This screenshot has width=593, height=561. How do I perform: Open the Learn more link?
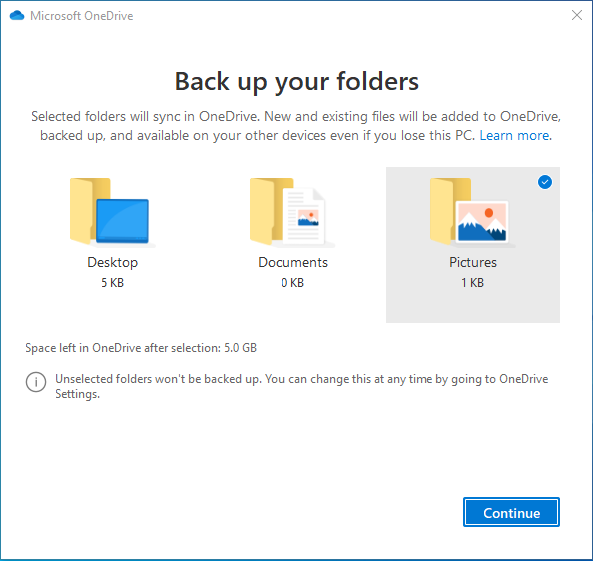(515, 135)
